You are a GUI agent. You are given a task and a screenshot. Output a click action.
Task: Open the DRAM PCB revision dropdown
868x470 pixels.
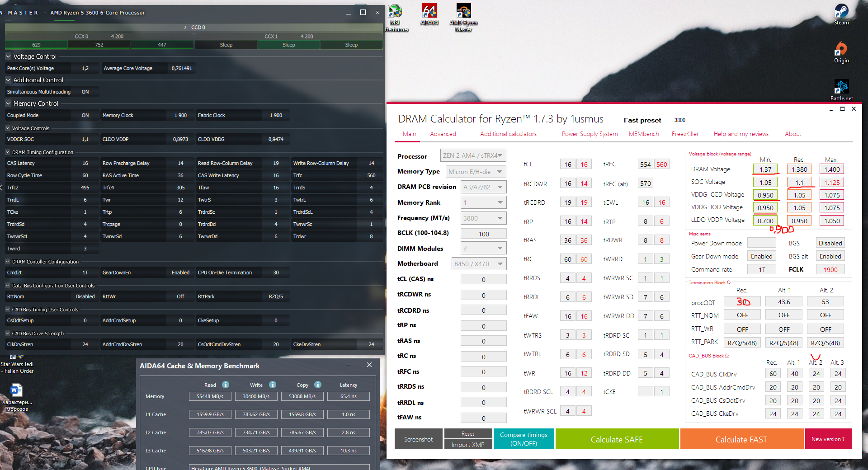tap(483, 187)
